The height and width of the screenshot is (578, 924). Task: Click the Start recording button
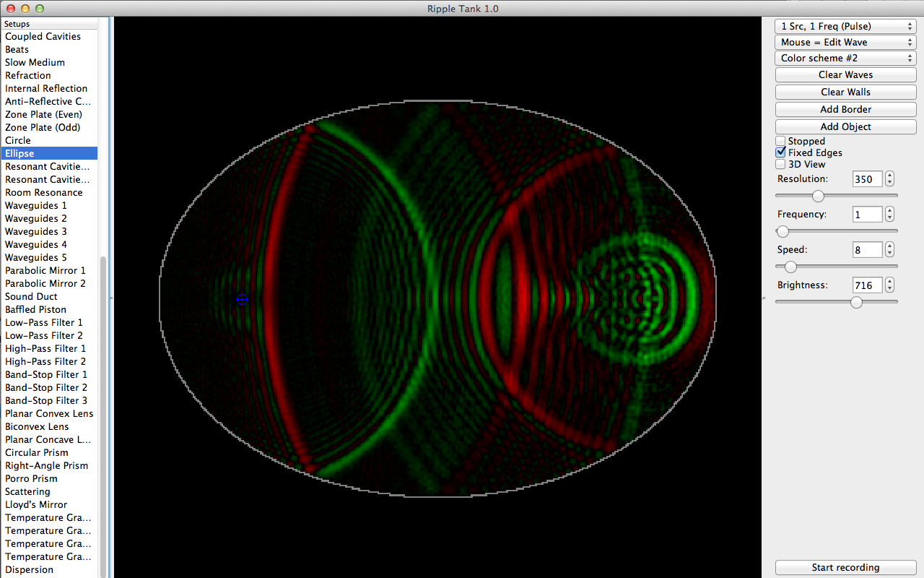tap(845, 567)
